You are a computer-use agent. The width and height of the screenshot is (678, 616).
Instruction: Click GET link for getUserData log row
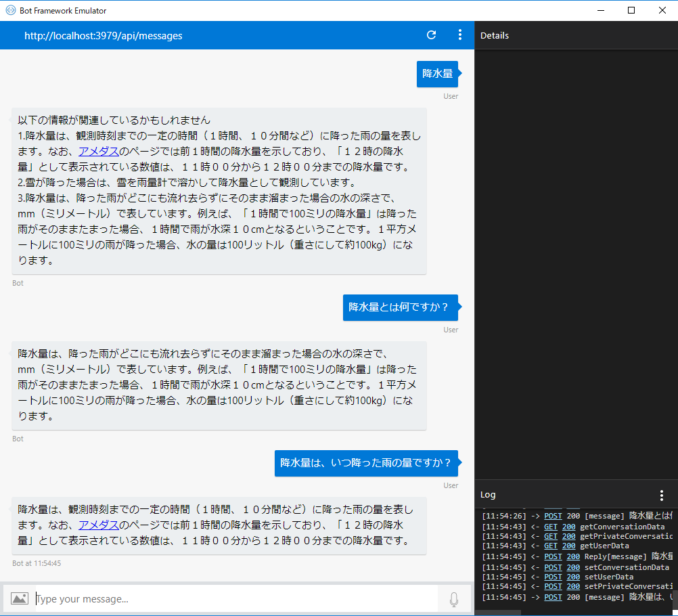point(550,546)
